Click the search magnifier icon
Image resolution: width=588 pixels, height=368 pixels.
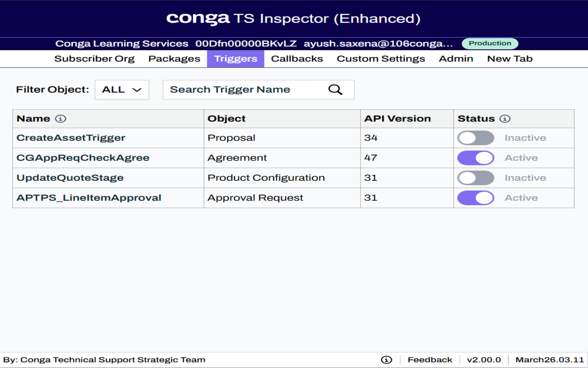tap(335, 90)
